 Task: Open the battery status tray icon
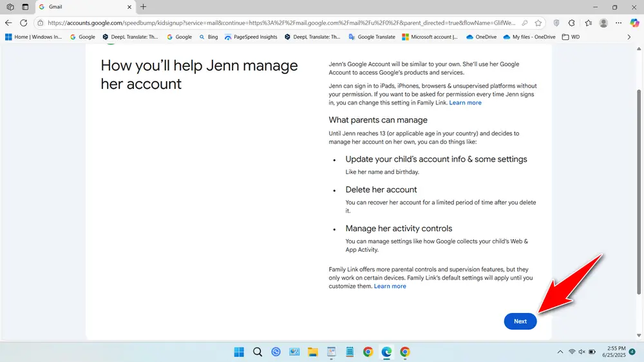click(592, 352)
